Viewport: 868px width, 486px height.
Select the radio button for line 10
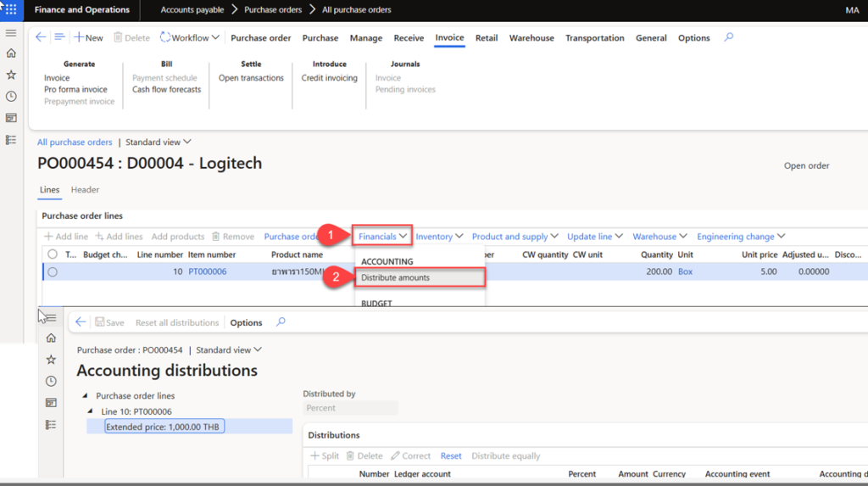coord(53,272)
